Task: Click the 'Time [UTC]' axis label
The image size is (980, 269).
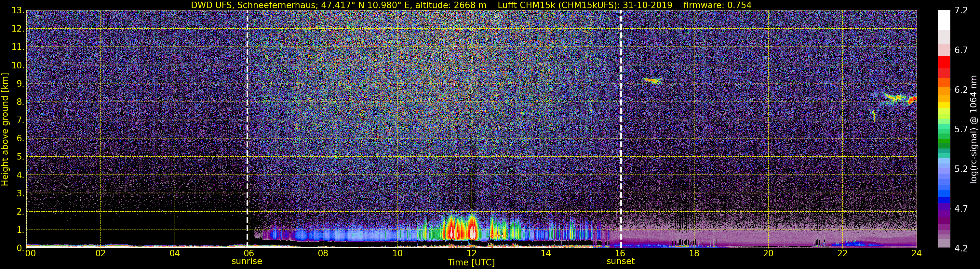Action: (x=471, y=262)
